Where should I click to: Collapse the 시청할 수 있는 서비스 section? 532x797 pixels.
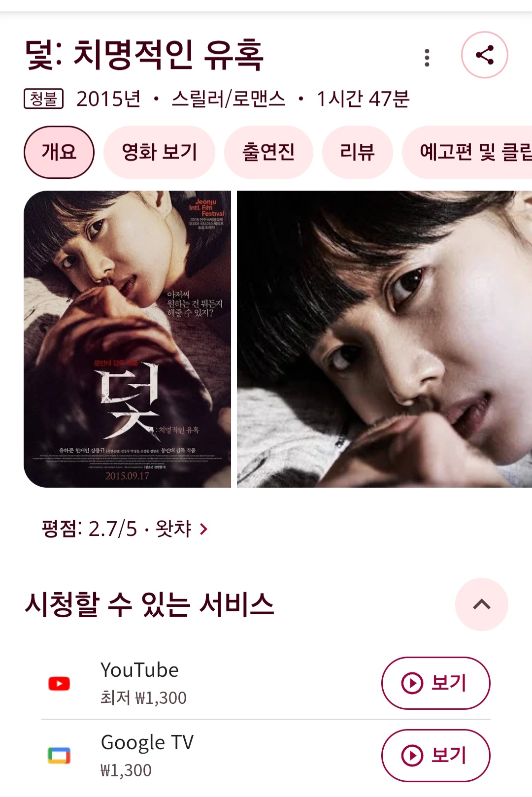482,604
